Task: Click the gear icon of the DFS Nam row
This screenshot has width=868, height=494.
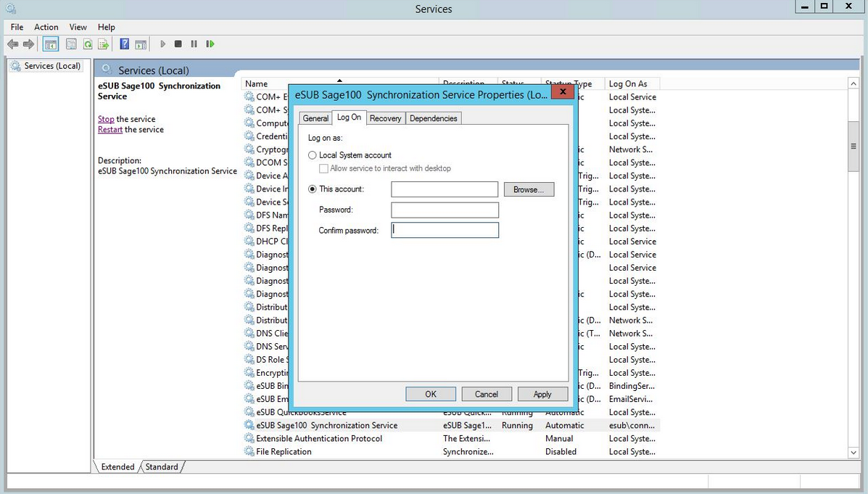Action: click(249, 215)
